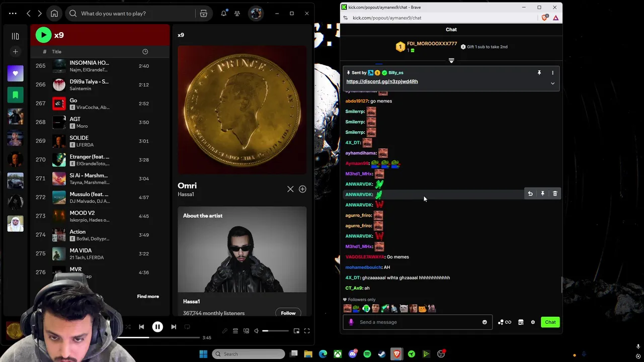Open Kick channel points icon
This screenshot has height=362, width=644.
click(x=504, y=322)
